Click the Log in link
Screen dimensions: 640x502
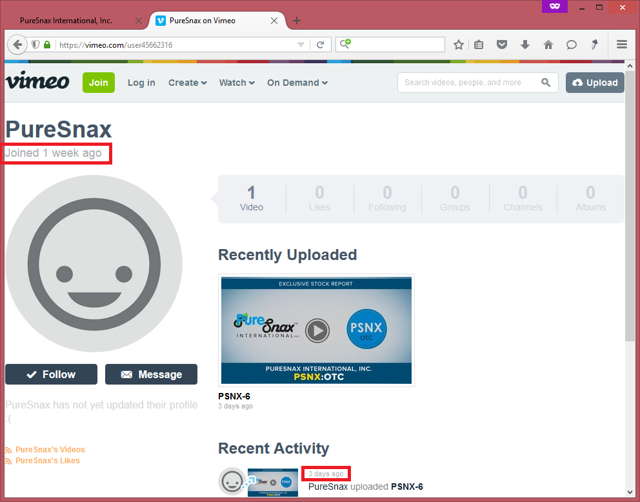(x=141, y=83)
